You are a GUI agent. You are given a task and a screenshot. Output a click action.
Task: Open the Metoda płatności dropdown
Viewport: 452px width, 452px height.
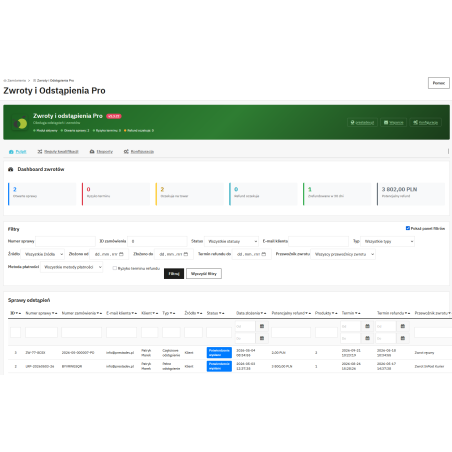point(72,267)
